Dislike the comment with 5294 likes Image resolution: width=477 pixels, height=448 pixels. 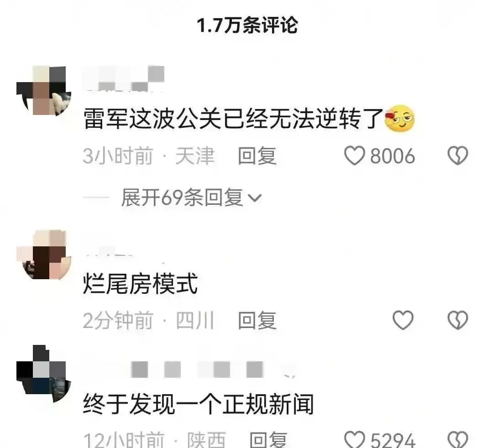(x=457, y=440)
